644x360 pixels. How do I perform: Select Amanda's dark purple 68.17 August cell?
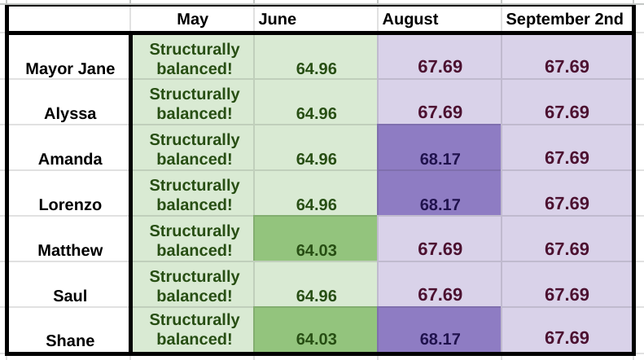pyautogui.click(x=440, y=148)
